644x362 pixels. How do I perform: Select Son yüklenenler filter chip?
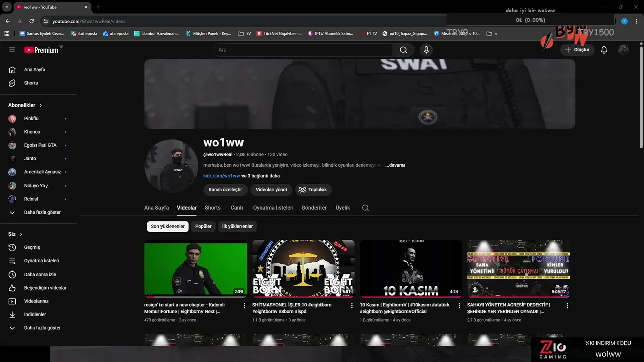(x=168, y=226)
